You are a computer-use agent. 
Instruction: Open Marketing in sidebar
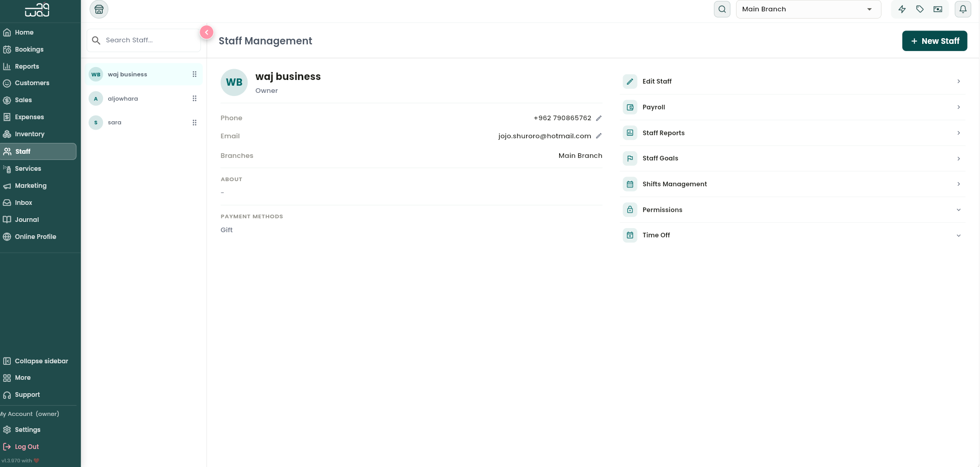tap(38, 186)
